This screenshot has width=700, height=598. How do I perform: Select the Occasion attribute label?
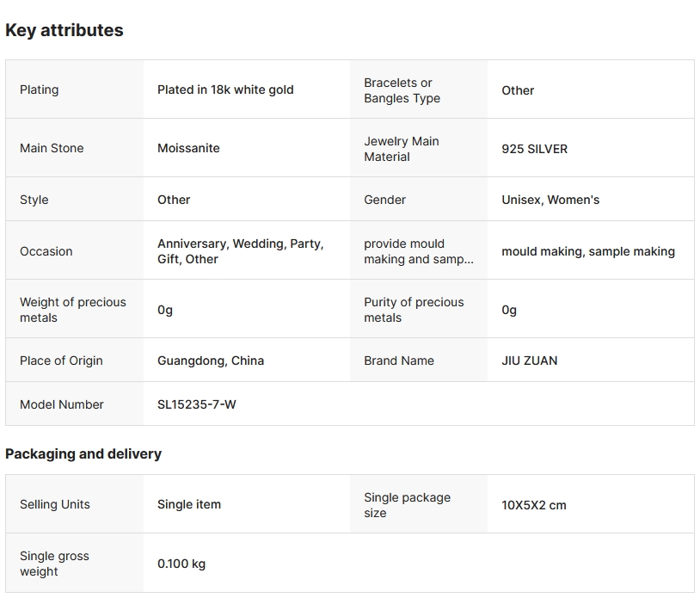(46, 251)
